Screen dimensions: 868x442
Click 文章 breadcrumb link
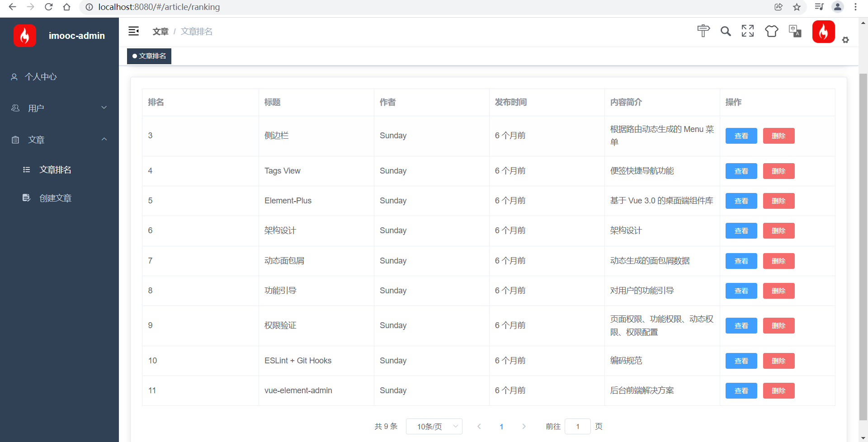tap(160, 31)
